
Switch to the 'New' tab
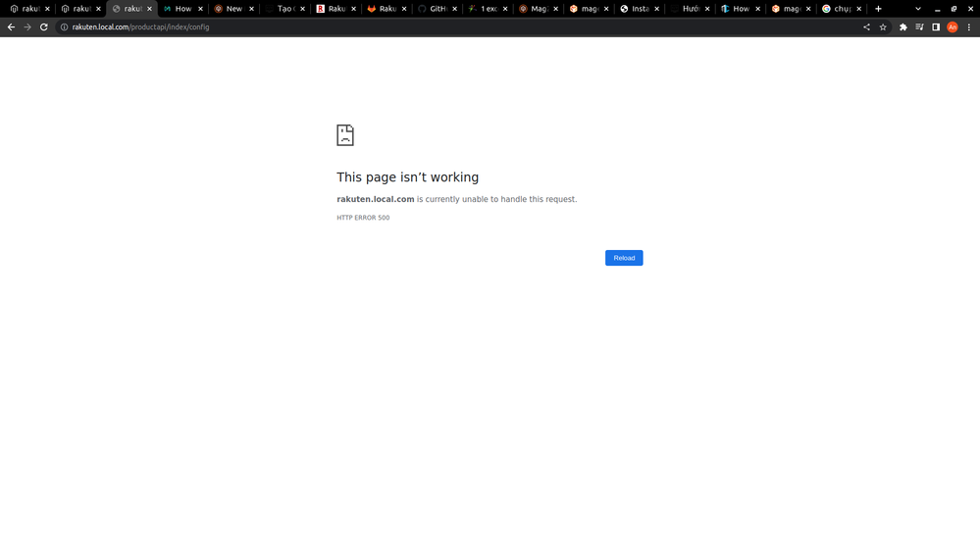233,9
